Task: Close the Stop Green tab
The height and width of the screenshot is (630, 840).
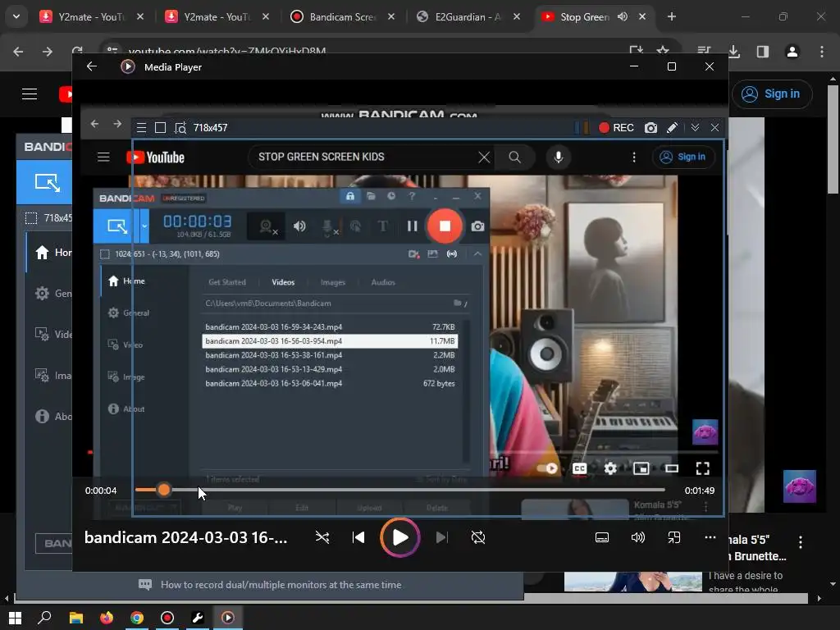Action: [x=642, y=16]
